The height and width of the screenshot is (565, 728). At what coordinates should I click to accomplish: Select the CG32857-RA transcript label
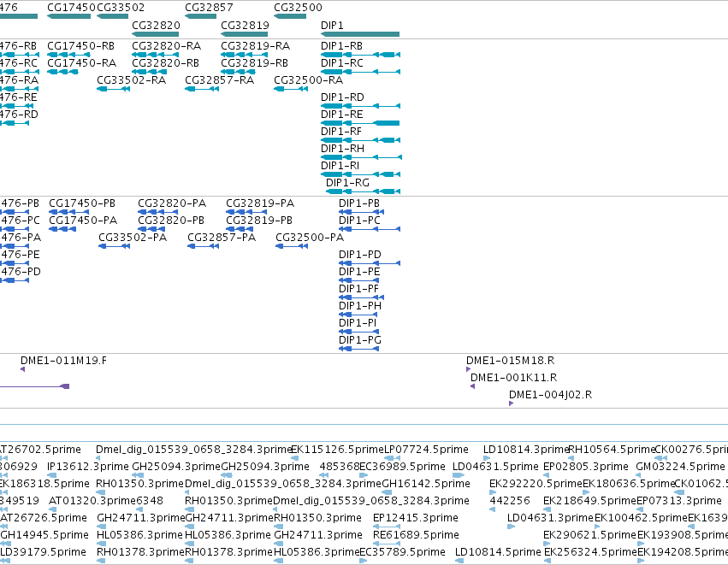pos(220,80)
